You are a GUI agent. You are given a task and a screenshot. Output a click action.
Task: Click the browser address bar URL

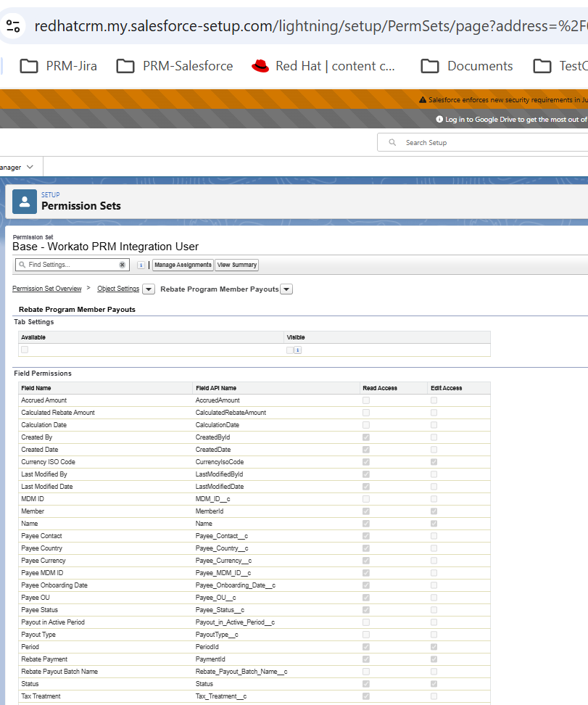point(310,26)
